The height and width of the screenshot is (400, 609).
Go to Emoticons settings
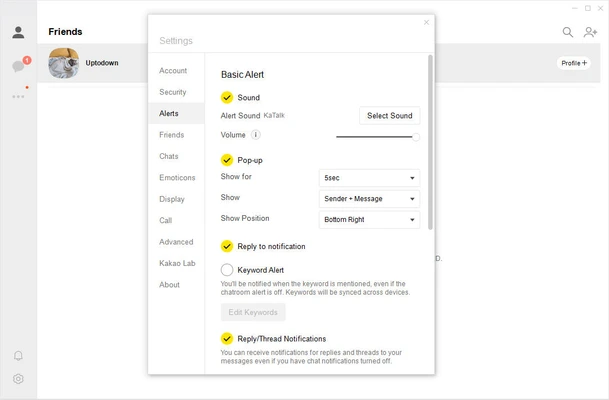click(177, 177)
